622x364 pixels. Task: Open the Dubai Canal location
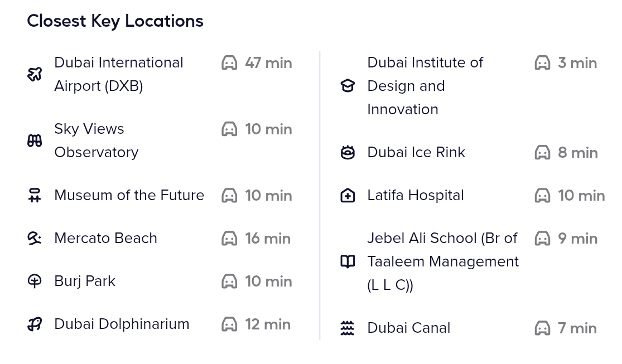[x=408, y=328]
